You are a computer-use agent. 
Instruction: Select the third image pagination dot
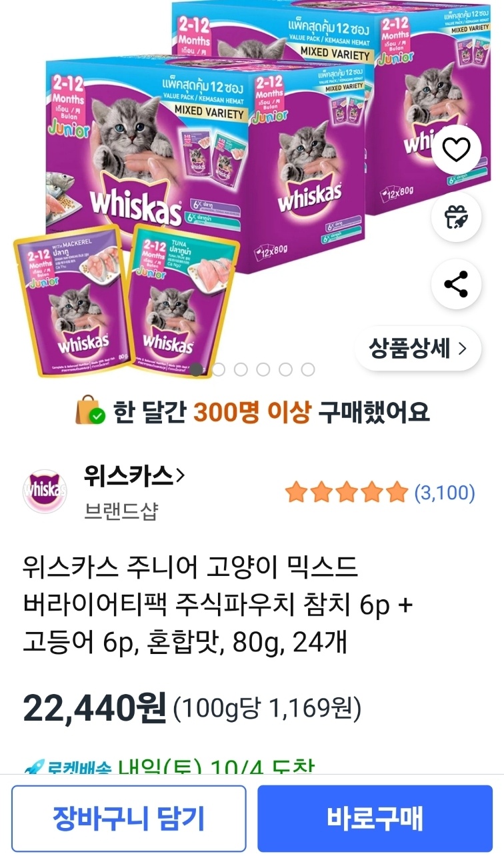click(241, 369)
